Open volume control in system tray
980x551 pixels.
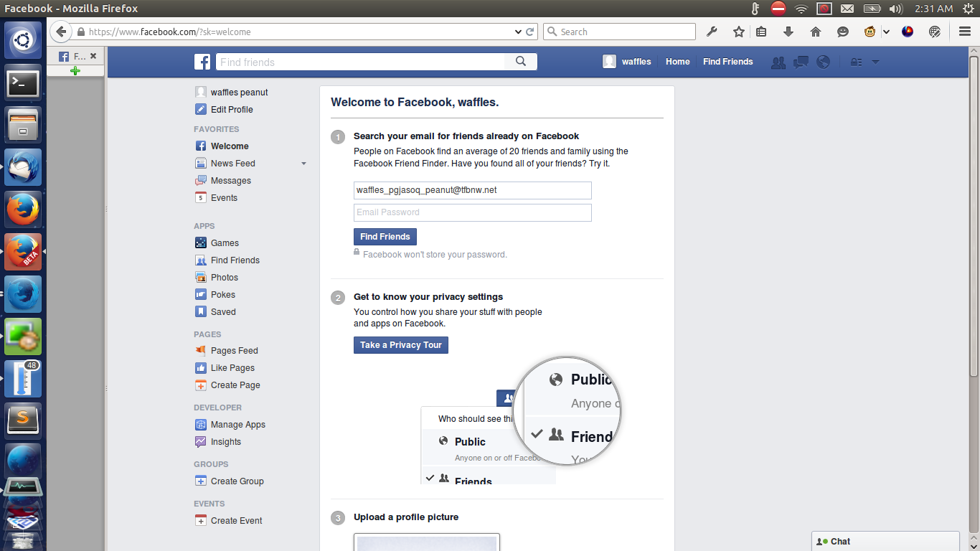[x=895, y=9]
